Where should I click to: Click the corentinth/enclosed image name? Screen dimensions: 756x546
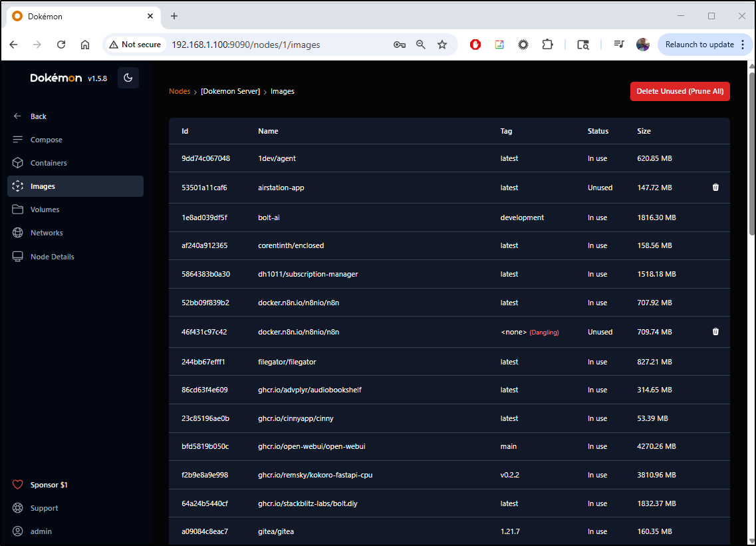pos(291,245)
